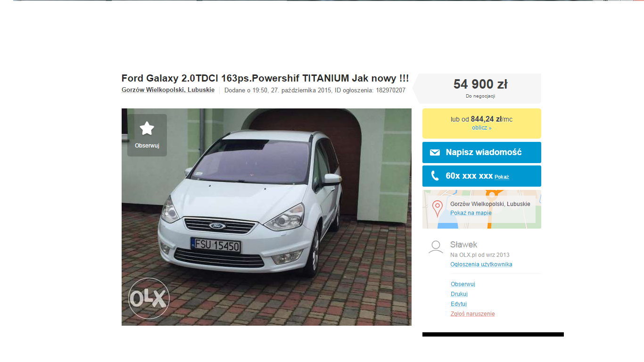The height and width of the screenshot is (362, 644).
Task: Report listing via Zgłoś naruszenie
Action: click(x=472, y=314)
